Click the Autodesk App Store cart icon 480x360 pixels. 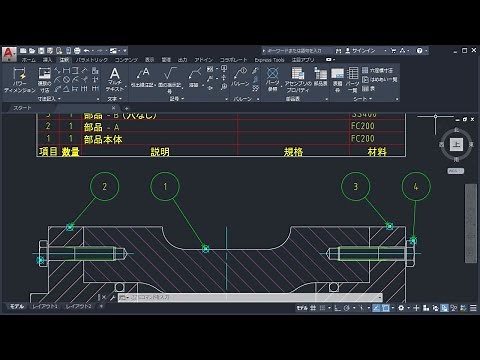point(394,51)
